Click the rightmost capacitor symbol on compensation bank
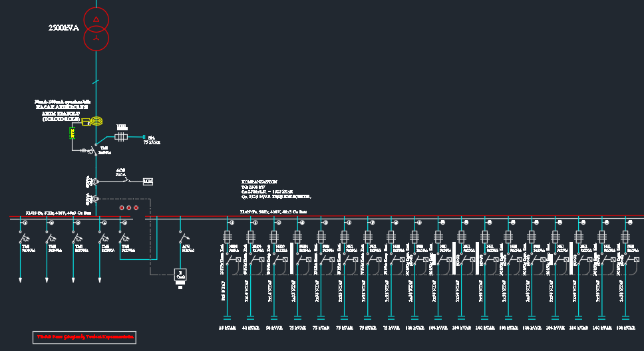This screenshot has height=351, width=644. coord(624,316)
